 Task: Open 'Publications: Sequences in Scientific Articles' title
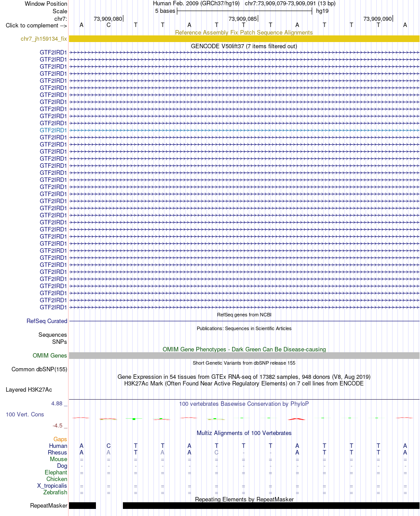tap(244, 328)
